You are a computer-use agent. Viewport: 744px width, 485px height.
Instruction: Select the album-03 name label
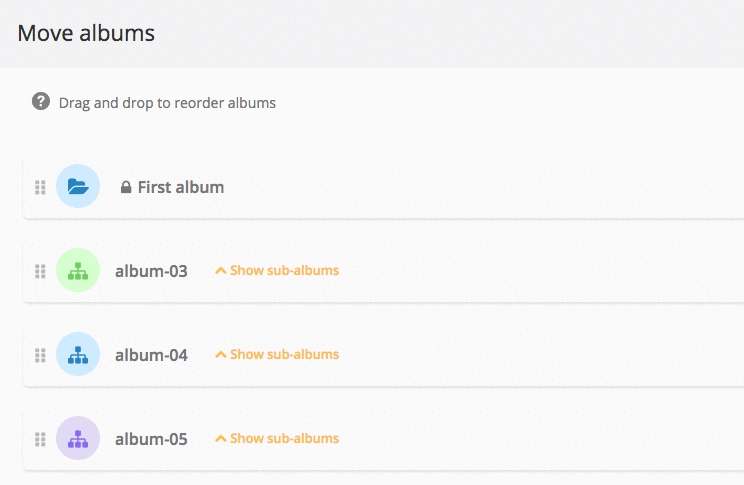pyautogui.click(x=151, y=271)
